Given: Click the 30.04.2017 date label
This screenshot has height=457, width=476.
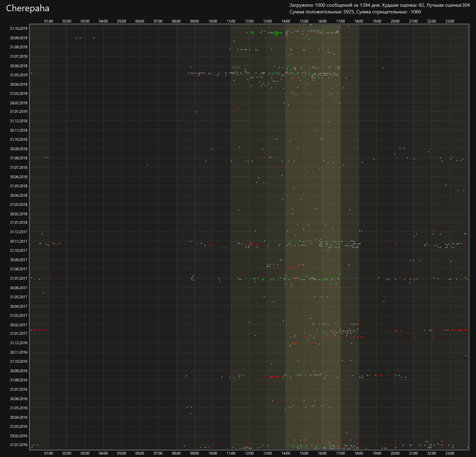Looking at the screenshot, I should point(19,306).
